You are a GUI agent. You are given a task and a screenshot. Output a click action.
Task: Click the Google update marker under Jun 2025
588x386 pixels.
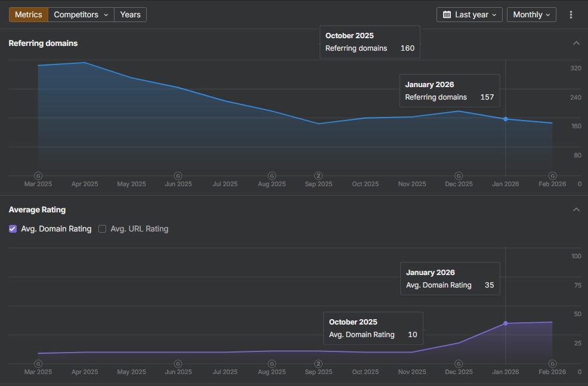coord(178,176)
